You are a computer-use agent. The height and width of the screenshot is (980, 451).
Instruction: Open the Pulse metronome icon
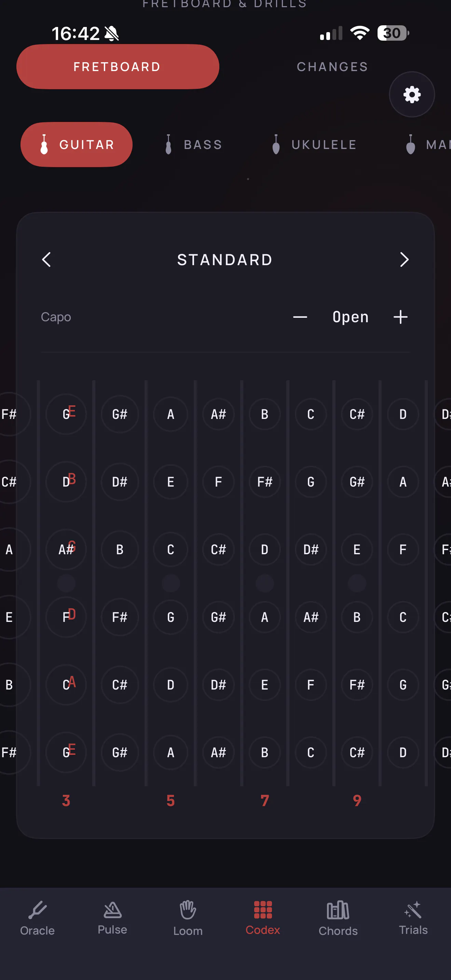point(112,910)
